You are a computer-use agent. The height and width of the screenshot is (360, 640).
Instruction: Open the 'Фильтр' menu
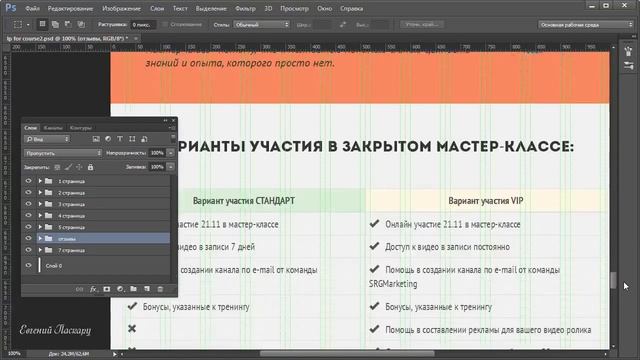click(x=245, y=9)
